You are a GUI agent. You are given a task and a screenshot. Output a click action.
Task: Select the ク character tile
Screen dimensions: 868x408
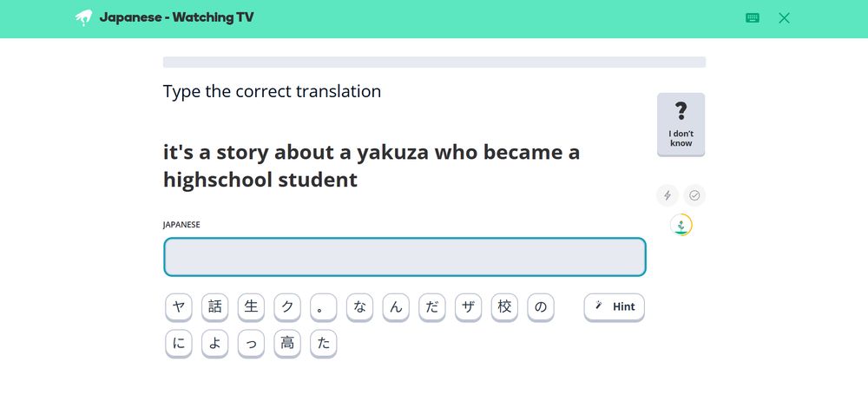287,306
